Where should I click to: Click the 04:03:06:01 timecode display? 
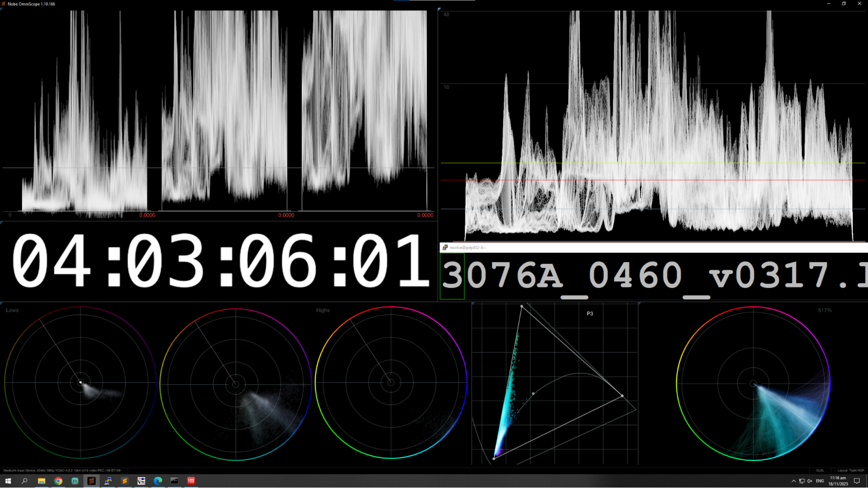point(221,260)
